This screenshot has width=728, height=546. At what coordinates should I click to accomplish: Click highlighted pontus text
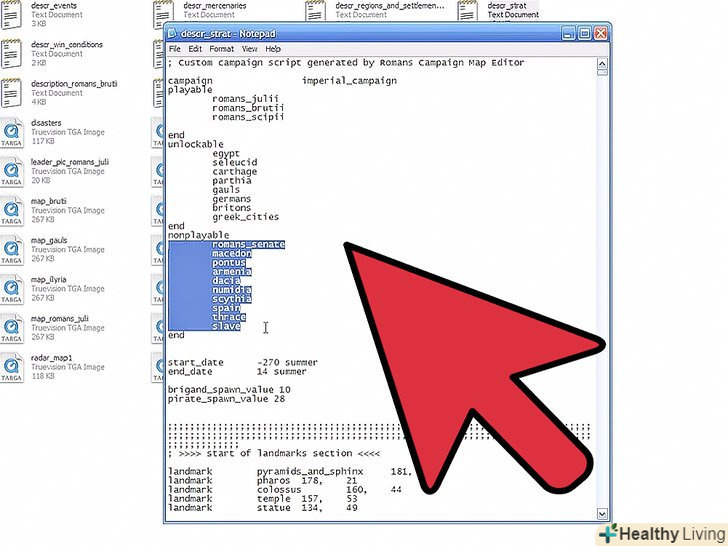(229, 262)
